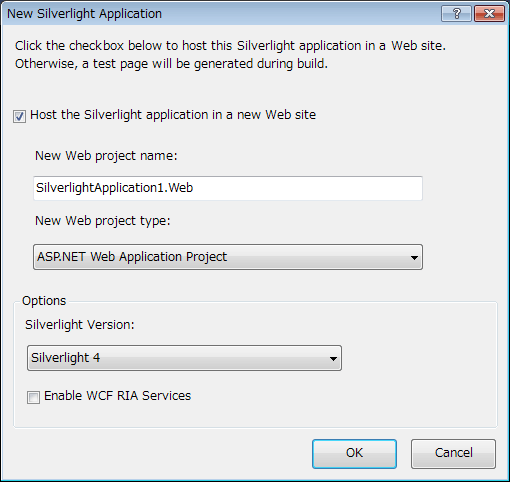Click the Options group header
The image size is (510, 482).
point(44,301)
